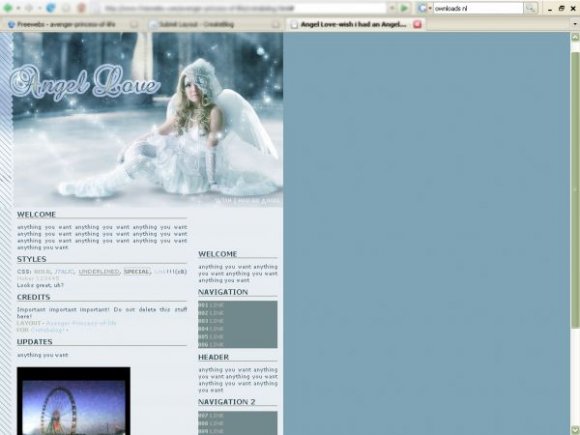Click the STYLES section heading
The image size is (580, 435).
pos(31,259)
